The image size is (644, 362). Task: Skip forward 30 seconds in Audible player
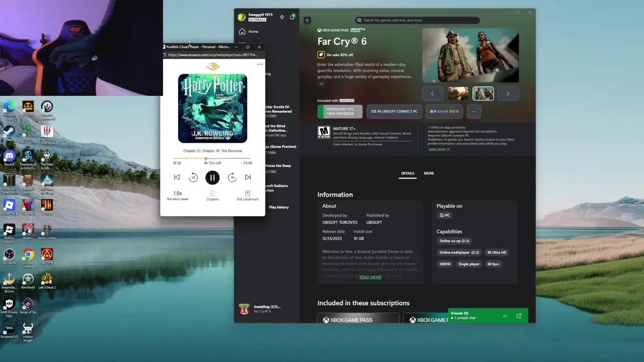pyautogui.click(x=232, y=177)
